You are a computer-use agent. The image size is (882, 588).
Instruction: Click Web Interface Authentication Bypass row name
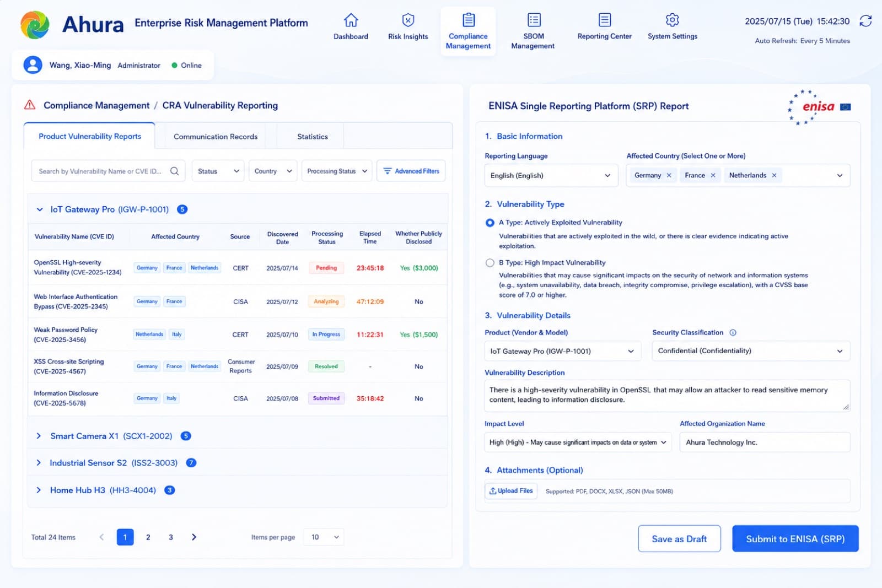click(x=76, y=301)
